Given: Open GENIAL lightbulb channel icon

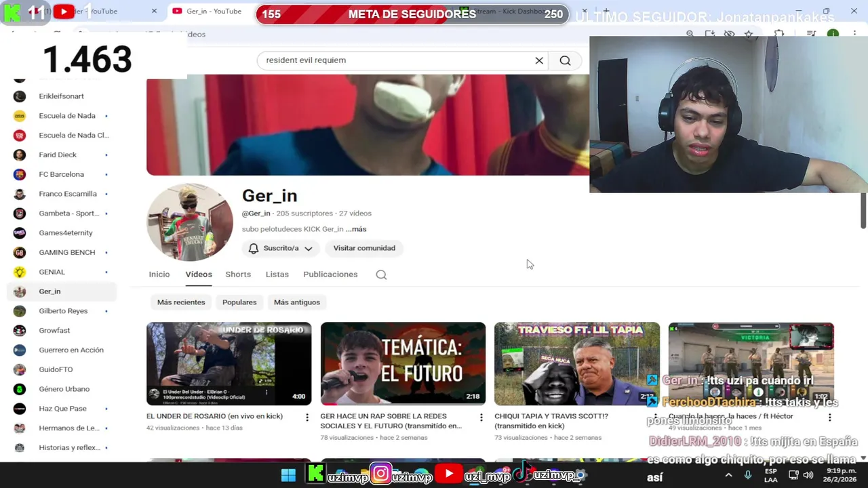Looking at the screenshot, I should coord(20,272).
